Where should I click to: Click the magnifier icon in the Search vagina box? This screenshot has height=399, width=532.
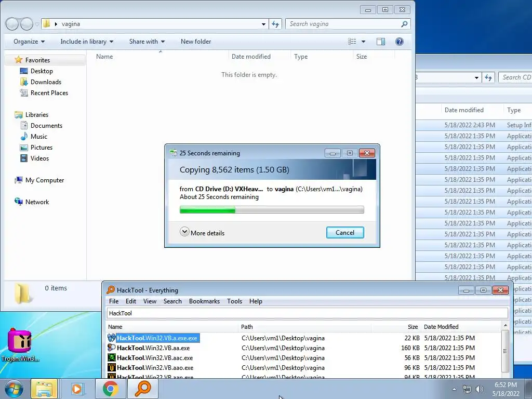(404, 24)
